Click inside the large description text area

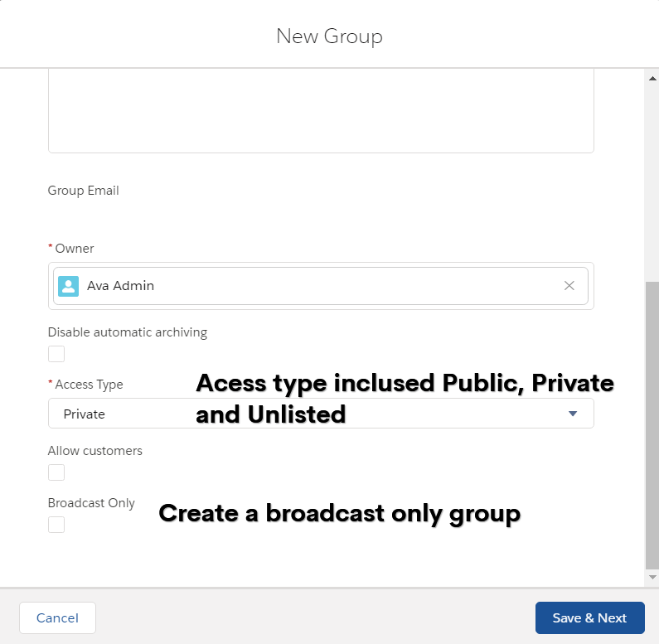pyautogui.click(x=321, y=111)
